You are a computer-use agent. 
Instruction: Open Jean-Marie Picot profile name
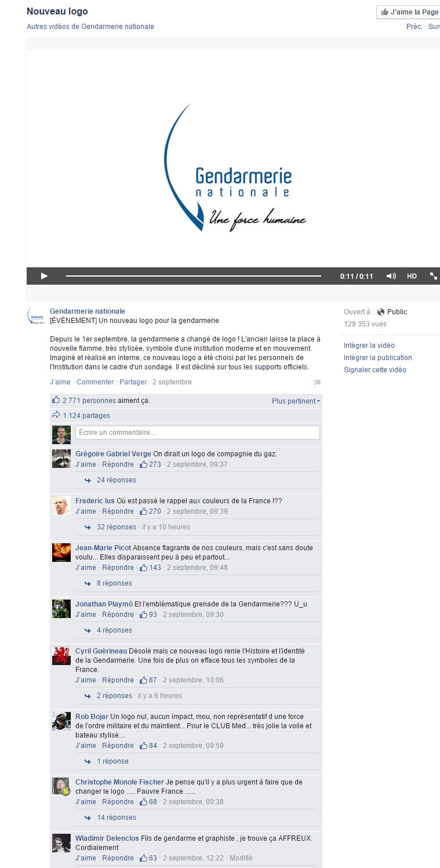(x=103, y=548)
